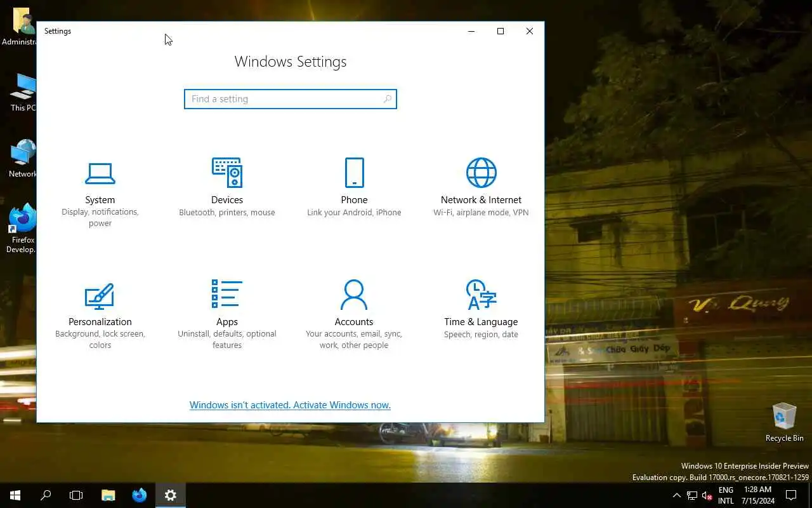This screenshot has height=508, width=812.
Task: Open the Phone settings icon
Action: coord(354,173)
